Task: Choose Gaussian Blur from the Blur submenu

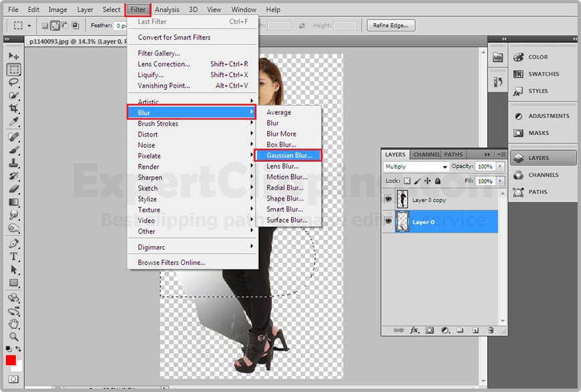Action: [x=288, y=155]
